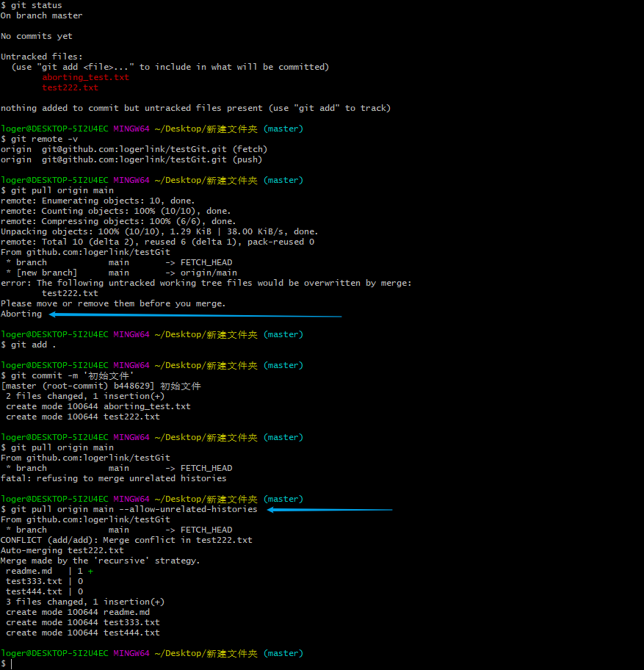Viewport: 644px width, 670px height.
Task: Click the '$ git remote -v' command
Action: pos(40,139)
